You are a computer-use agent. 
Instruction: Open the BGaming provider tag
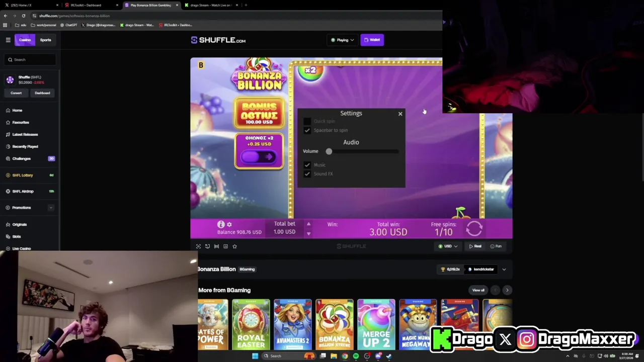click(247, 269)
